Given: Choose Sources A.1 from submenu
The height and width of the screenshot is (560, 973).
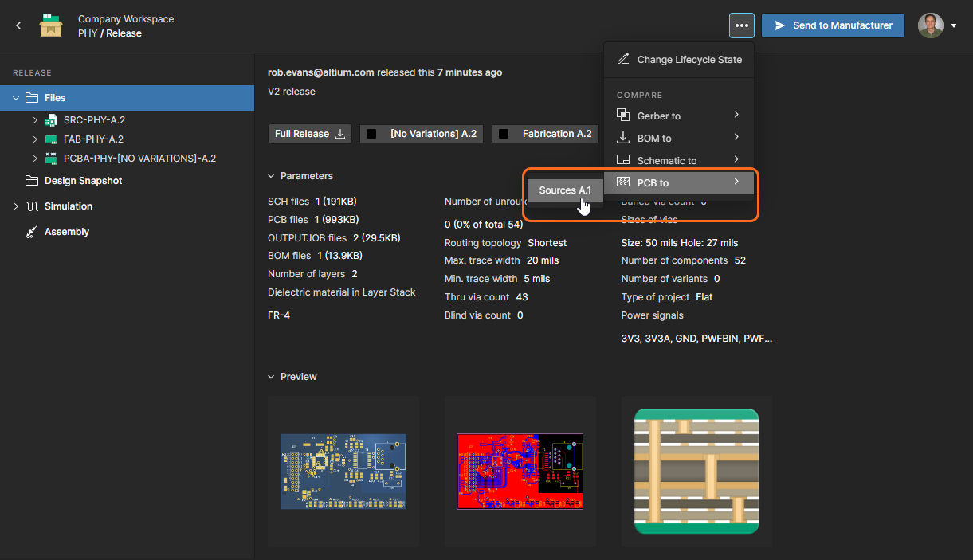Looking at the screenshot, I should pyautogui.click(x=565, y=190).
